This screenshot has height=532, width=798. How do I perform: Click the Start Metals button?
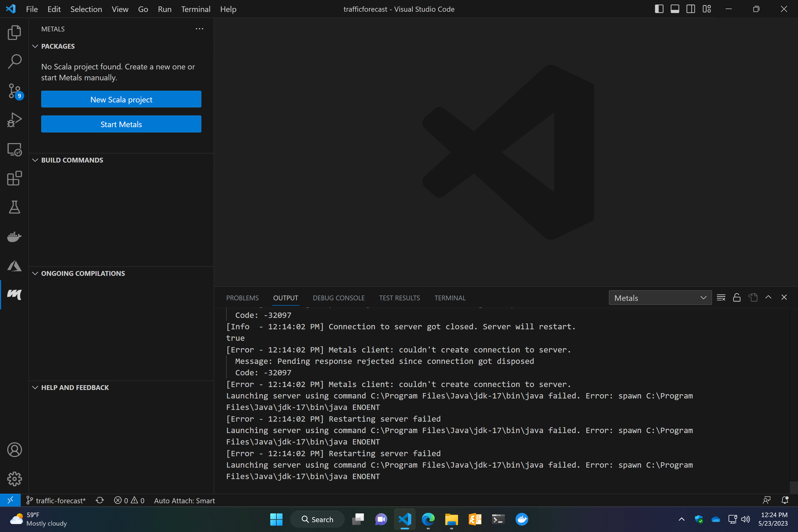[x=121, y=124]
